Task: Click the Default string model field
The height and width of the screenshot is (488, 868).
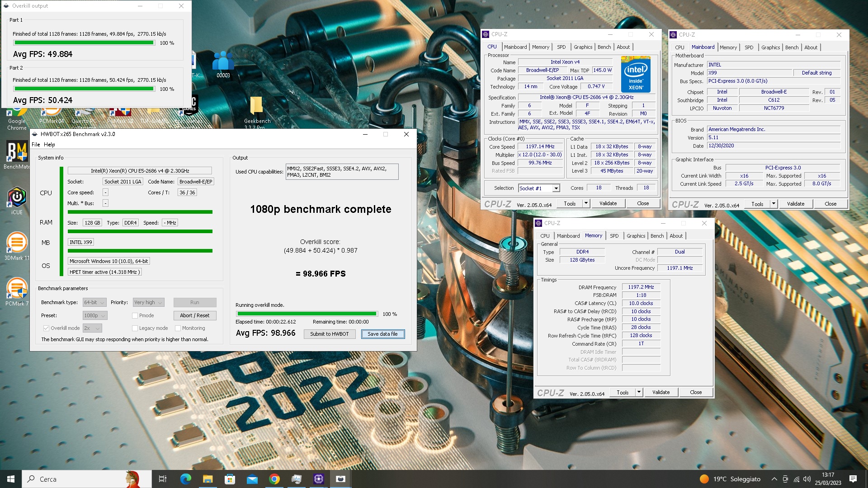Action: point(816,73)
